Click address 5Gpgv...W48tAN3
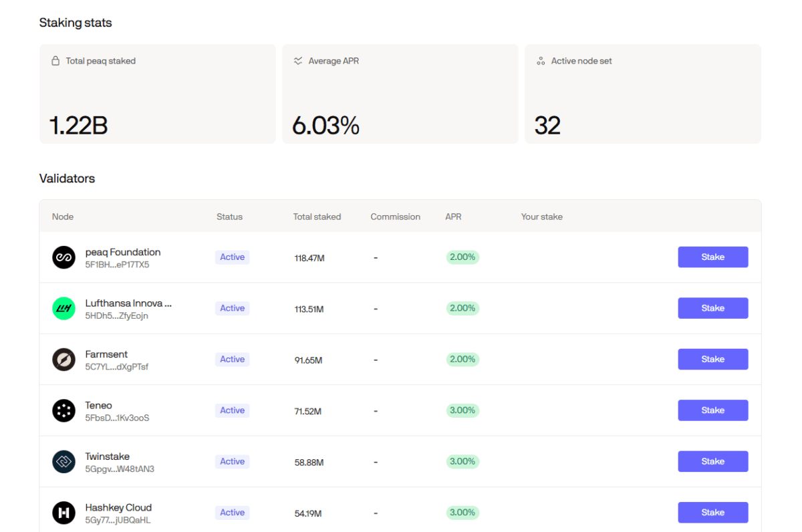The image size is (802, 532). point(120,469)
